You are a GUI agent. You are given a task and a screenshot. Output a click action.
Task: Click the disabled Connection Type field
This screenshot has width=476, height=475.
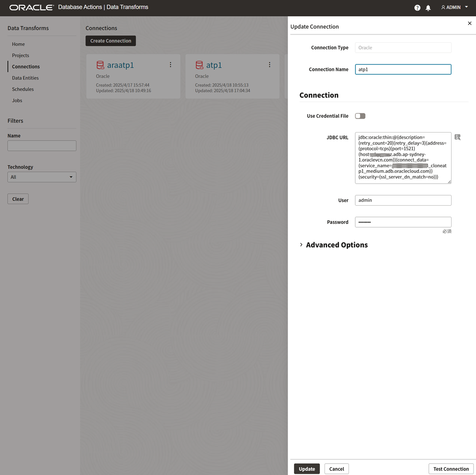pyautogui.click(x=403, y=48)
